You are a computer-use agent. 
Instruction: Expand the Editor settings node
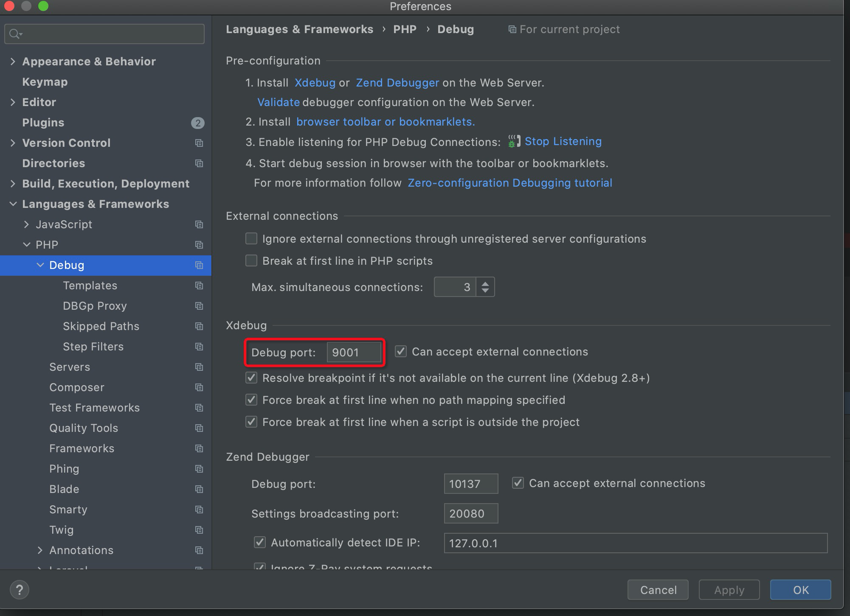13,102
